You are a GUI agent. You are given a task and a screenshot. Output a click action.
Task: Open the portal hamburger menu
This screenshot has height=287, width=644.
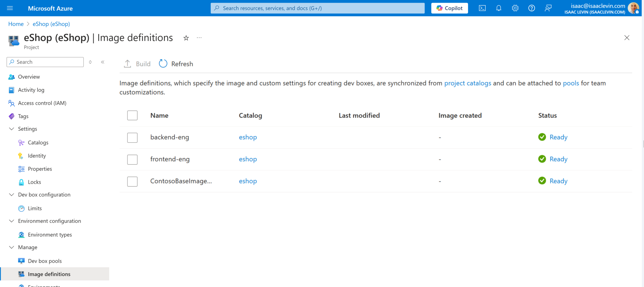click(x=10, y=8)
